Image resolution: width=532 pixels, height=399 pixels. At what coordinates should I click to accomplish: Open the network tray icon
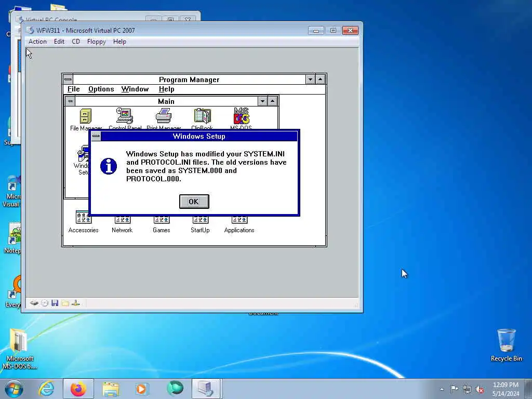[x=467, y=389]
